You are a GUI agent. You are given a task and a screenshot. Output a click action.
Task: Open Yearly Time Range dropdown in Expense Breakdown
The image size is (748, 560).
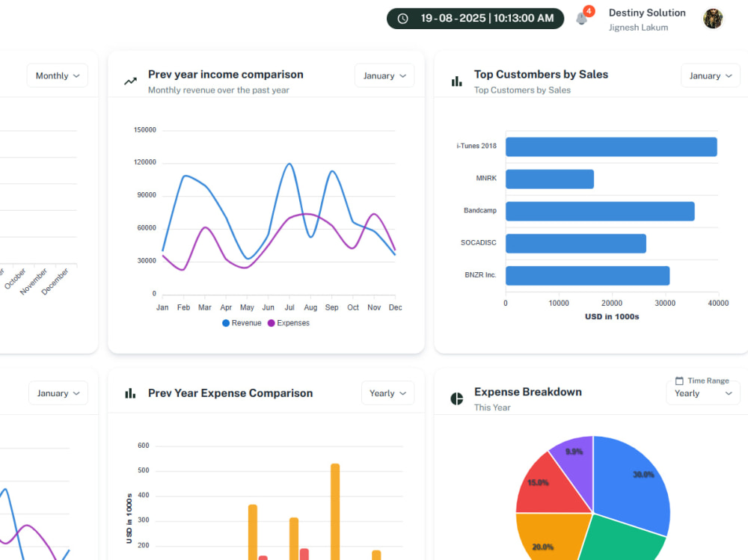click(x=703, y=393)
